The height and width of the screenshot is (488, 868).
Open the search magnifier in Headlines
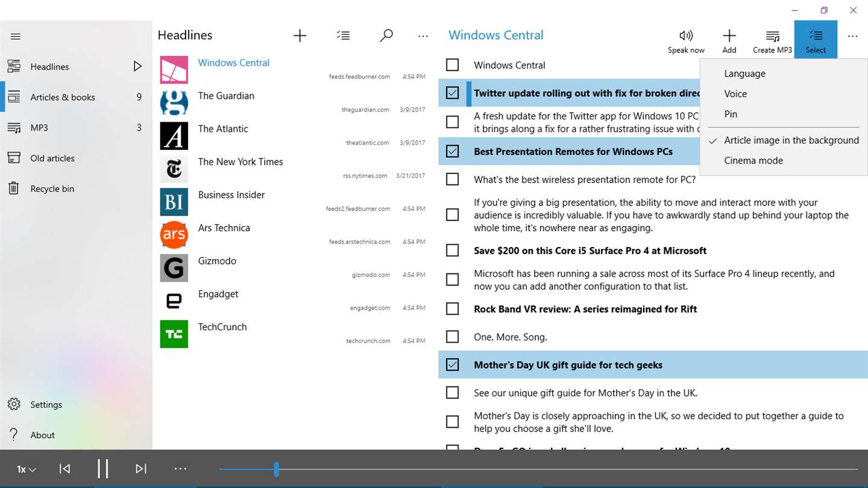tap(386, 36)
